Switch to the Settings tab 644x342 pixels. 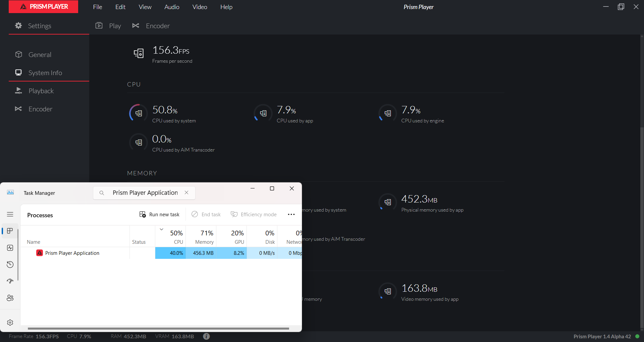49,26
